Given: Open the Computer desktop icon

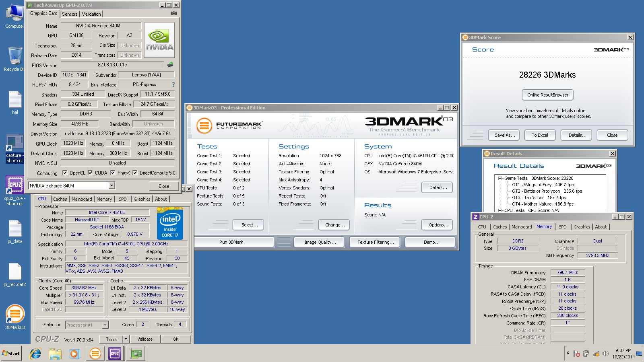Looking at the screenshot, I should point(15,17).
